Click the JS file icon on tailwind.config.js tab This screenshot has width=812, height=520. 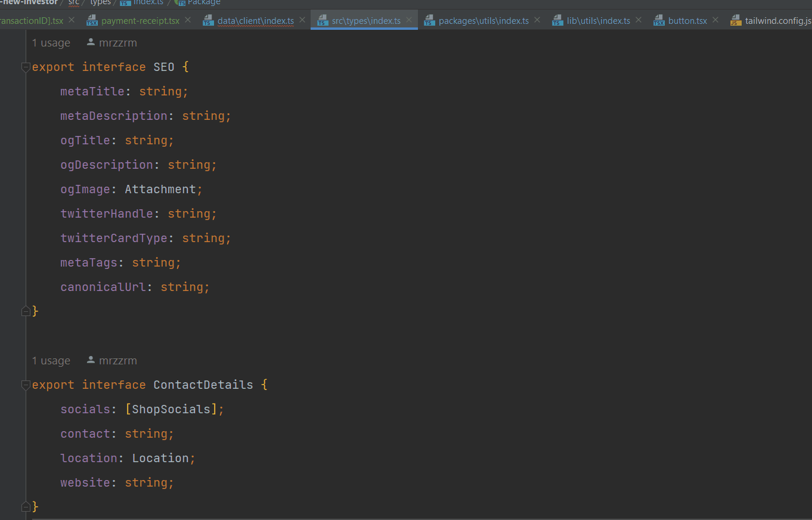pos(736,21)
